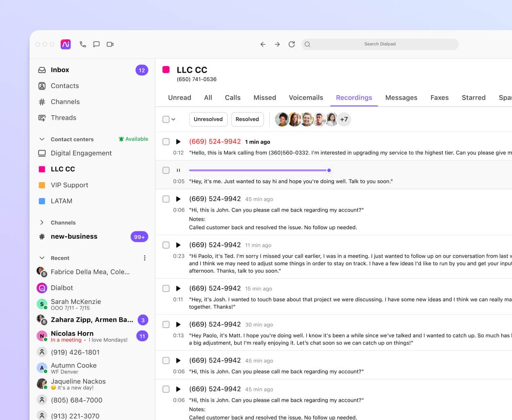512x420 pixels.
Task: Open new message chat bubble icon
Action: tap(96, 44)
